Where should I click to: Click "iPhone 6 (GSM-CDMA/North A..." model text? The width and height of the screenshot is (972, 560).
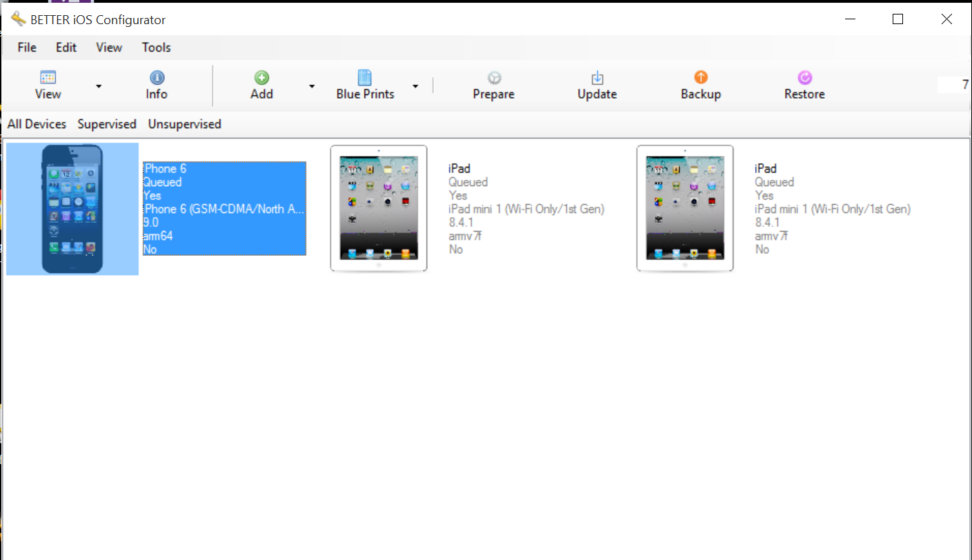click(224, 209)
